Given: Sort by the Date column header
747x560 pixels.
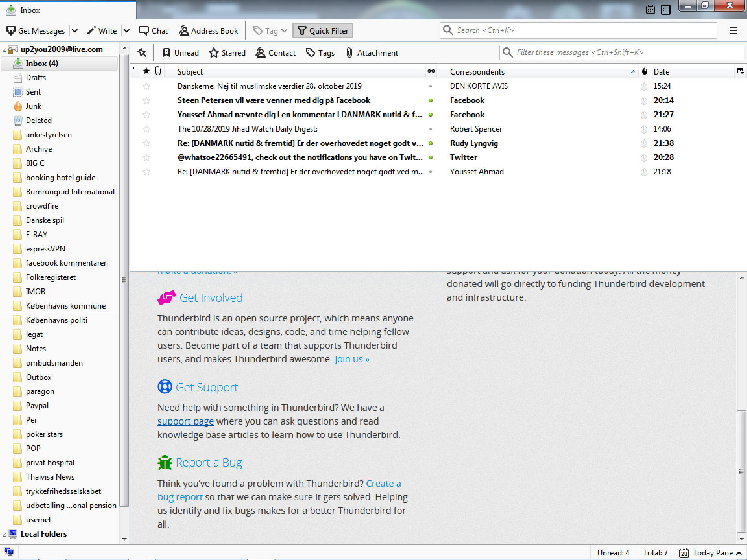Looking at the screenshot, I should point(693,72).
